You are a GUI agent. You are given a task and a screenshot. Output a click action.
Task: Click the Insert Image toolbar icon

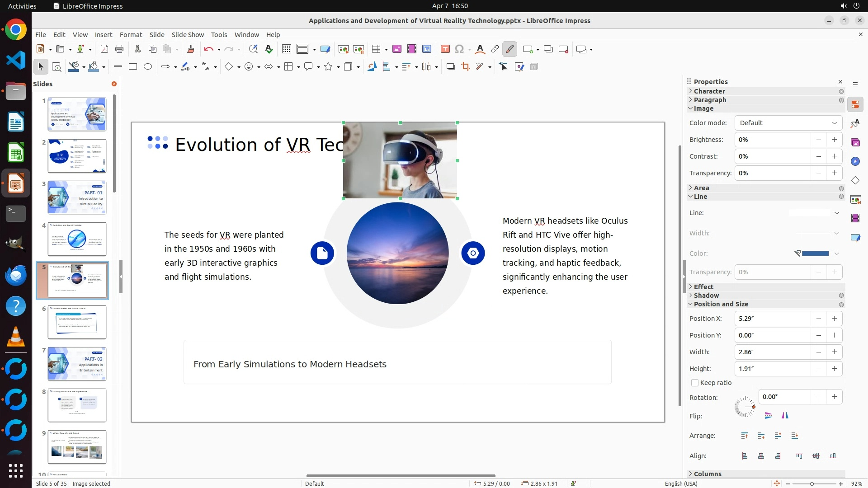(396, 49)
